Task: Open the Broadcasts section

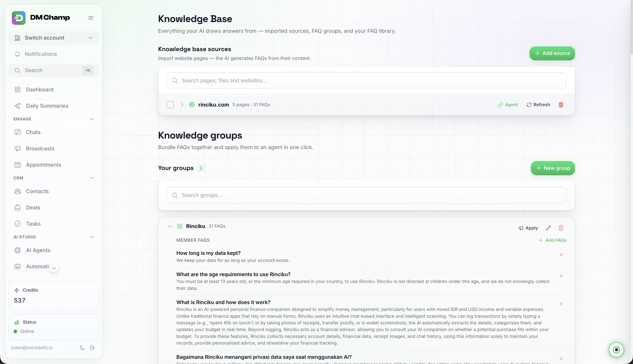Action: (x=54, y=149)
